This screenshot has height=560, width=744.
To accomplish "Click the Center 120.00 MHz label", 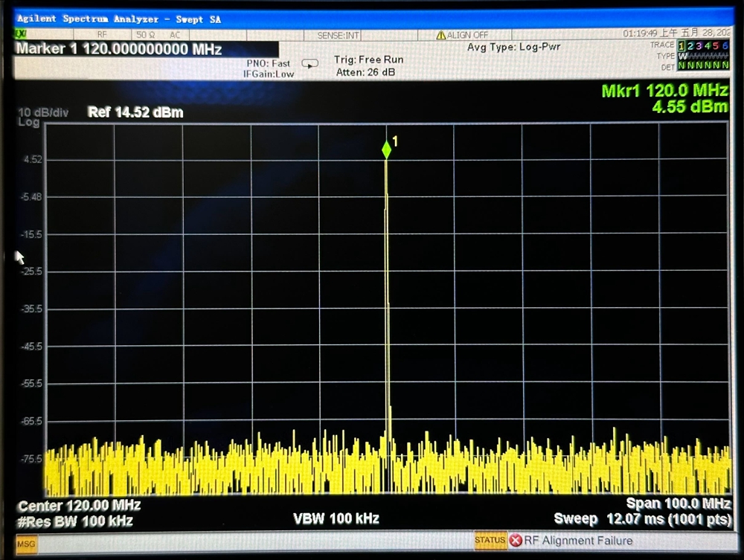I will [79, 506].
